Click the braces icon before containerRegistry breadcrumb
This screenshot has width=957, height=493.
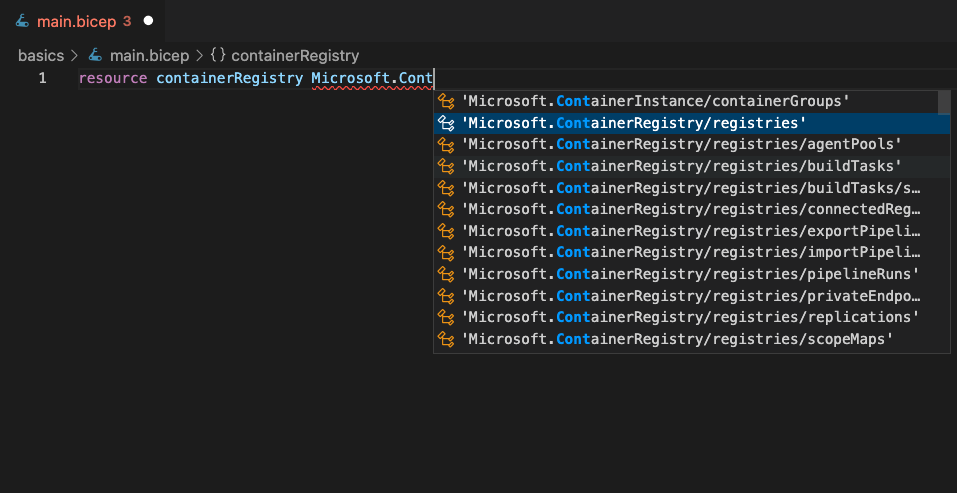[218, 56]
